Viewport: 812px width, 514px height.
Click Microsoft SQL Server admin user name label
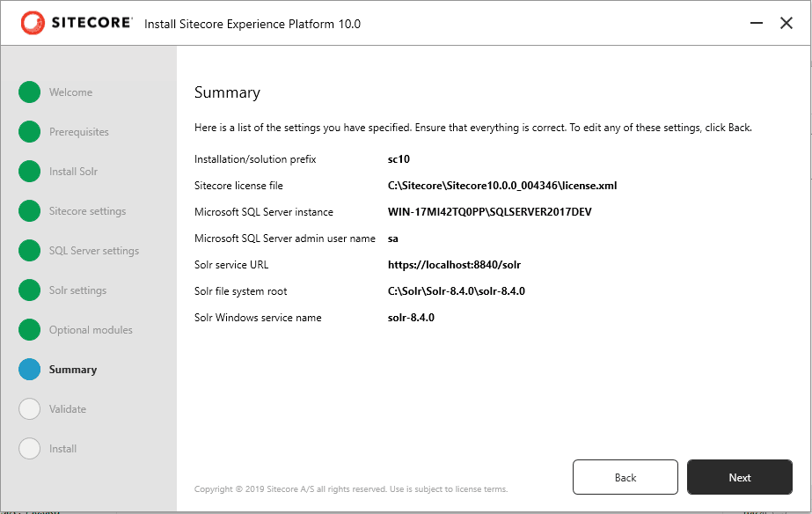pyautogui.click(x=285, y=239)
